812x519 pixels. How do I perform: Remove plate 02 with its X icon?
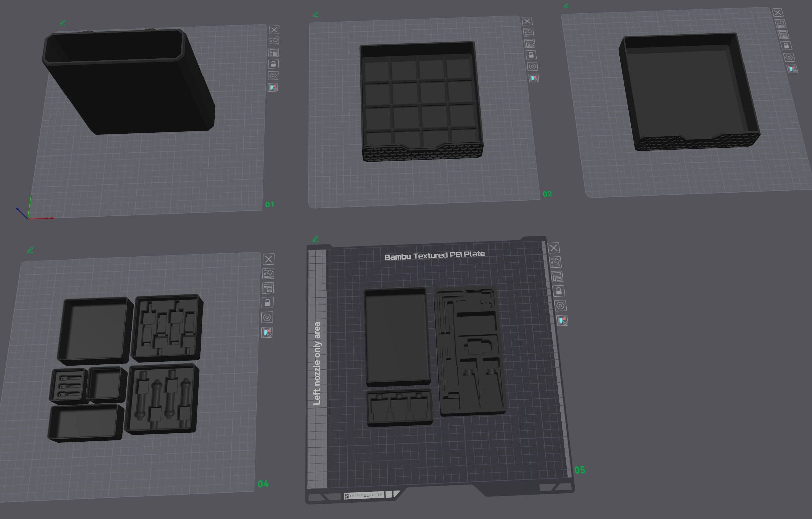click(527, 21)
